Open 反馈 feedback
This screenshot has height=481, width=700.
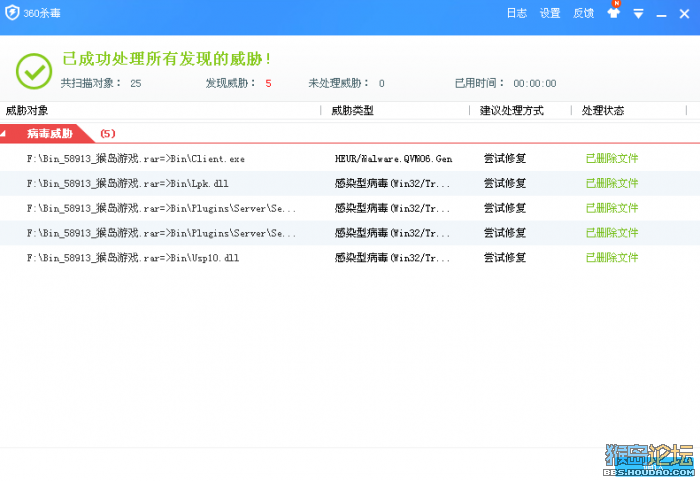coord(583,13)
